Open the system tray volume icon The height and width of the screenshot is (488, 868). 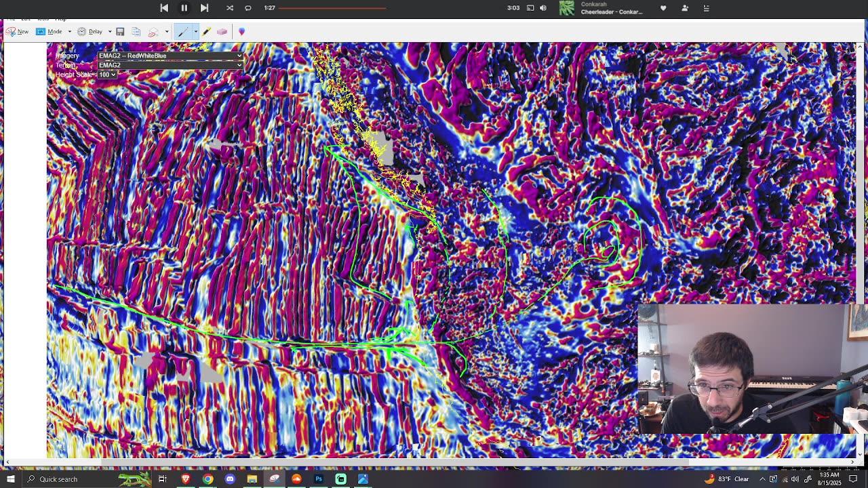click(795, 479)
